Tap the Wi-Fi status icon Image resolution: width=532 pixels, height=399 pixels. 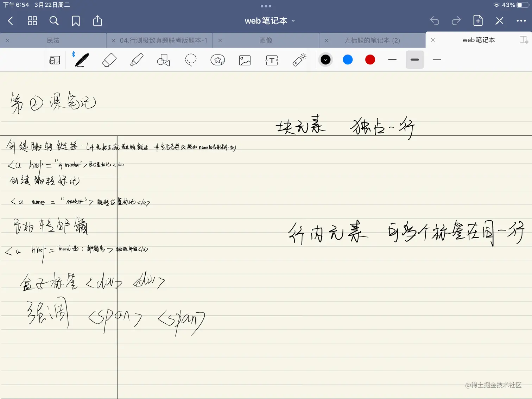tap(496, 5)
